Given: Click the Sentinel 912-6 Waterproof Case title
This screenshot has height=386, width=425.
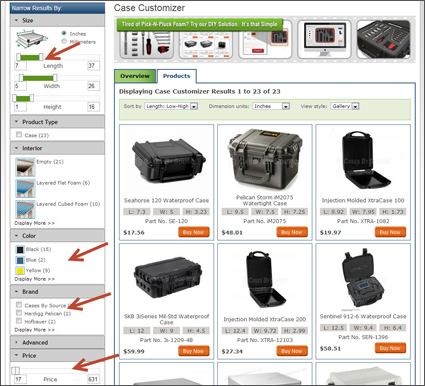Looking at the screenshot, I should [x=363, y=316].
